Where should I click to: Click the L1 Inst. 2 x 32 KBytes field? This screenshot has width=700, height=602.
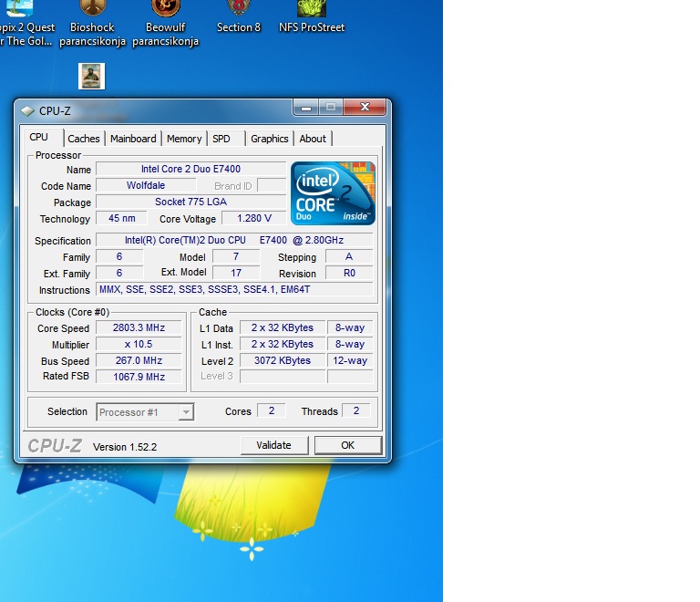pos(283,344)
